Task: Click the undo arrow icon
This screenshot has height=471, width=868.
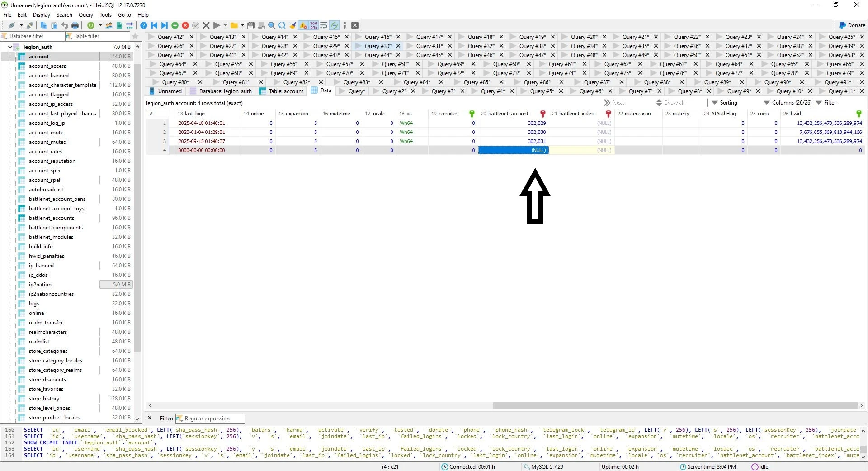Action: point(65,25)
